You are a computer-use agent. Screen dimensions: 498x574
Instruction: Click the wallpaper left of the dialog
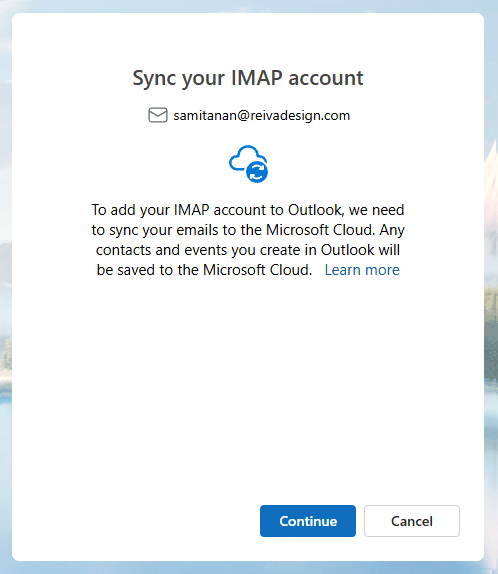tap(5, 293)
